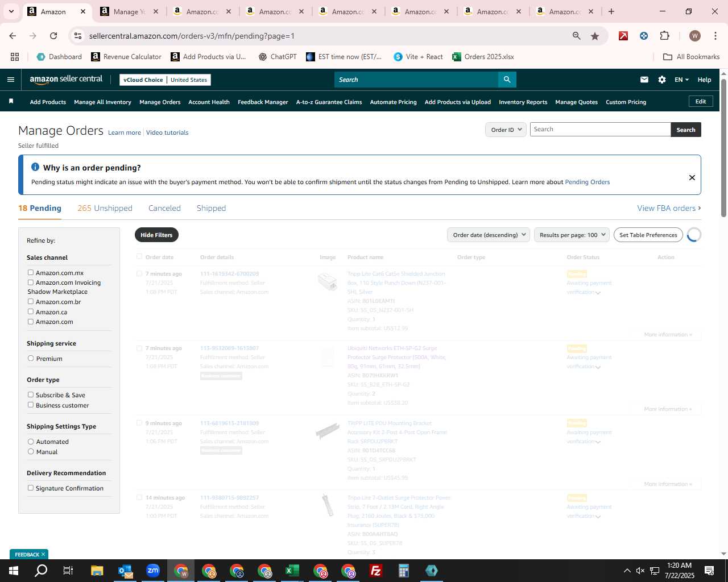Open Account Health in nav bar
The width and height of the screenshot is (728, 582).
[209, 102]
